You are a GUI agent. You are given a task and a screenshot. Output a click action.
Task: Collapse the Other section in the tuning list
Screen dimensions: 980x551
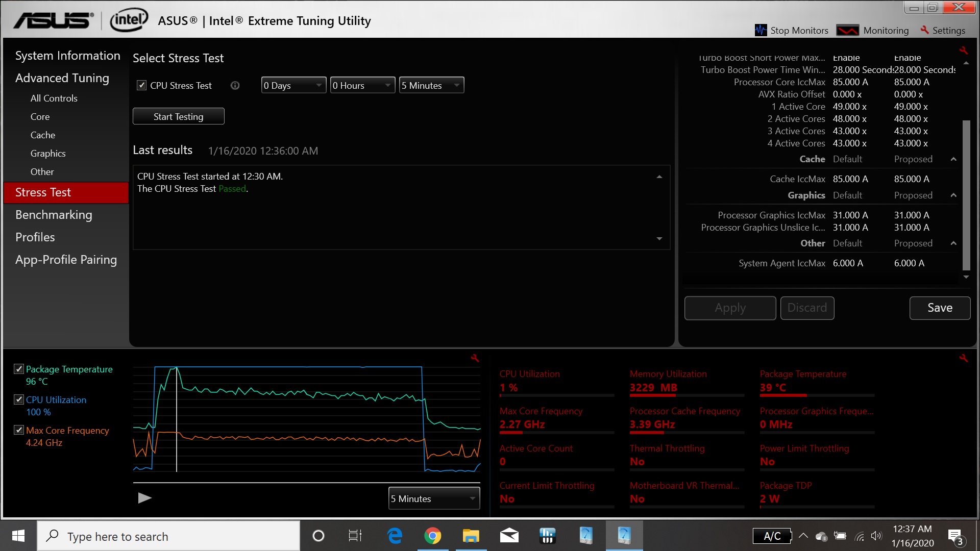(953, 243)
